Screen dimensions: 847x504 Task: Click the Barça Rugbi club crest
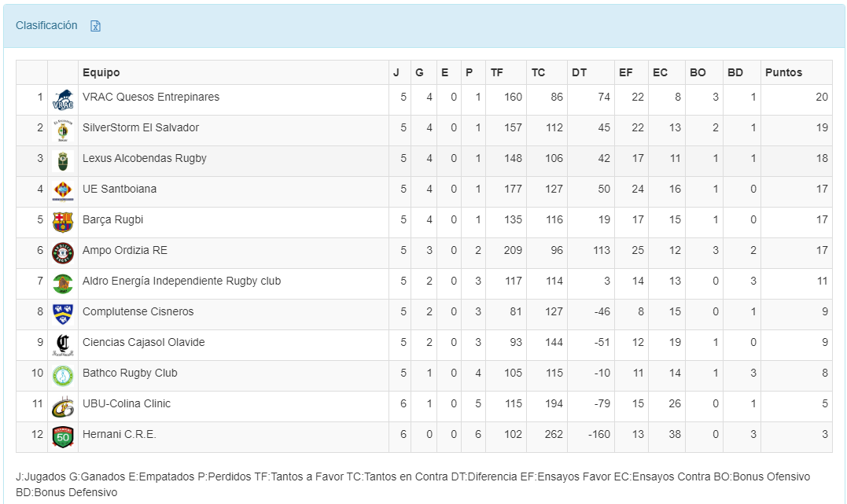tap(63, 223)
